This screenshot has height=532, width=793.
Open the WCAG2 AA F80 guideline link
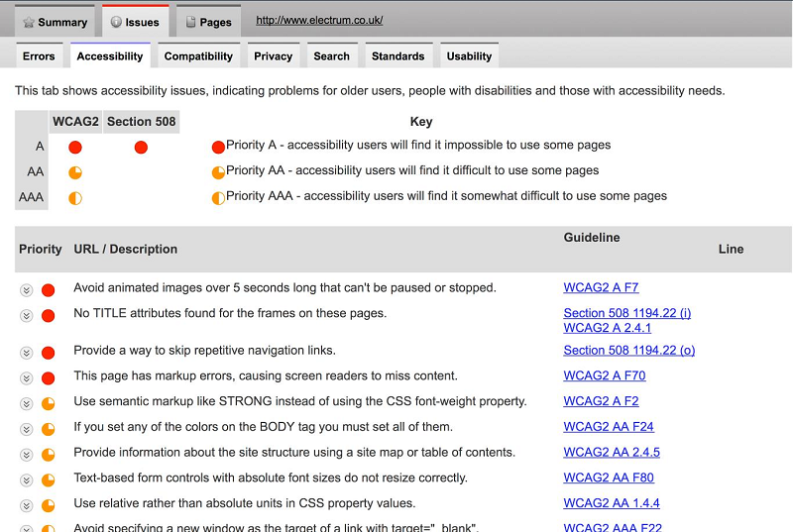609,478
